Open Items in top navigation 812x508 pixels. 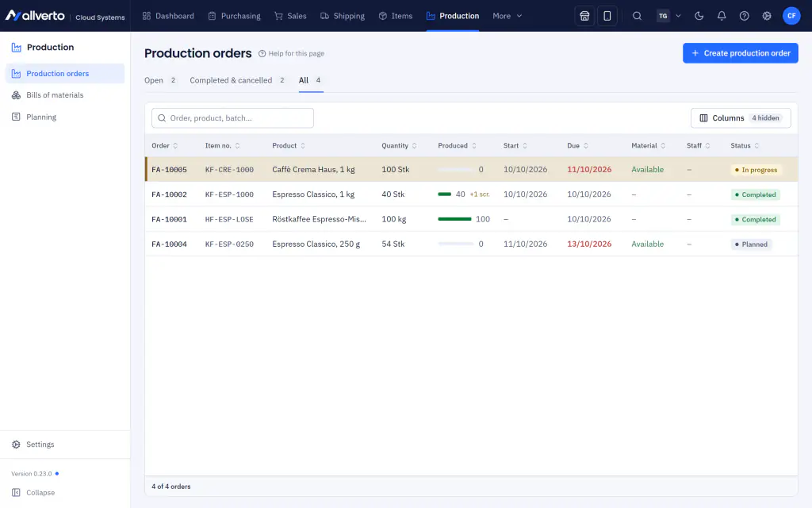(396, 16)
